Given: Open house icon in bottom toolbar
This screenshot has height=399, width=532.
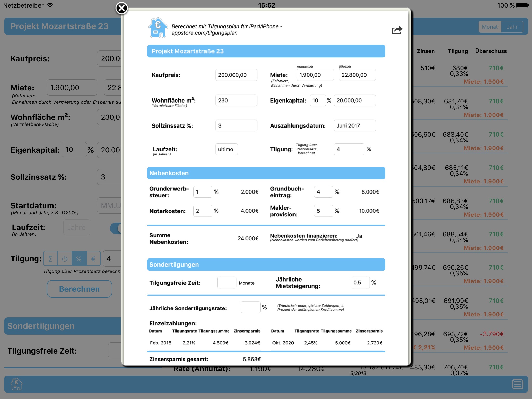Looking at the screenshot, I should coord(17,384).
